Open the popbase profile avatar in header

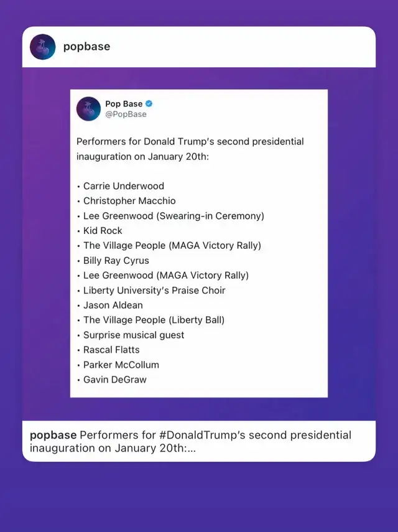[x=42, y=47]
